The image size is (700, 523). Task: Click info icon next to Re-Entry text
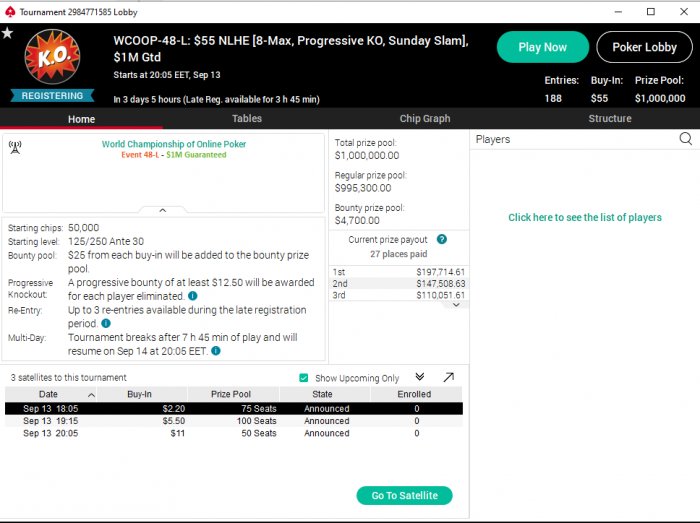(x=106, y=324)
